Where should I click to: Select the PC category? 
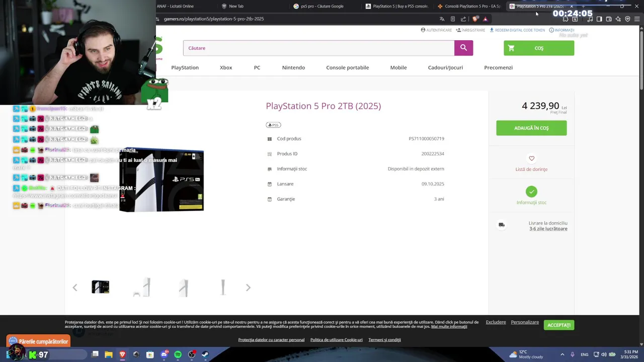click(x=257, y=67)
